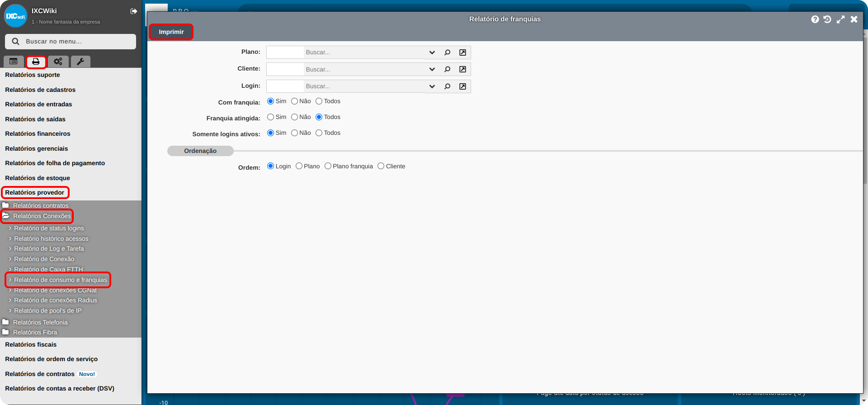The image size is (868, 405).
Task: Expand the Relatórios Telefonia folder
Action: click(40, 323)
